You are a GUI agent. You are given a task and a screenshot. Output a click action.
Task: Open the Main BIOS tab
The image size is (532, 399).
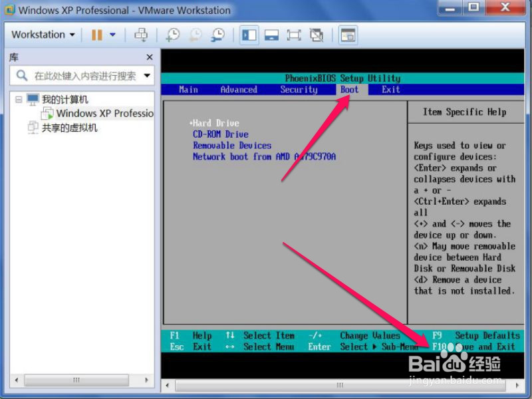(188, 90)
